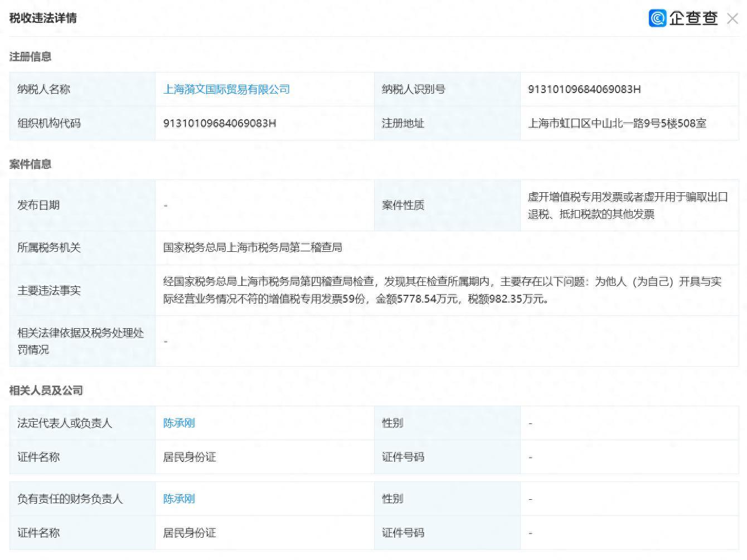Click the 案件性质 label cell

(x=447, y=205)
